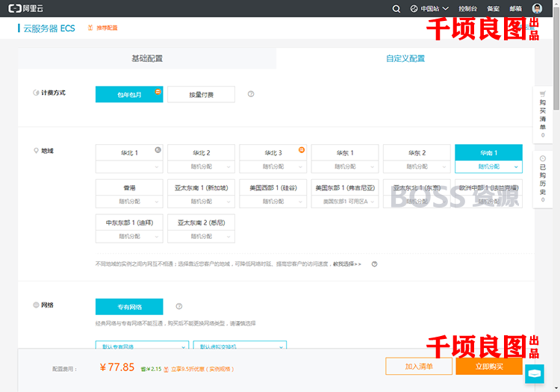Click the orange badge on 华北 3
This screenshot has width=560, height=392.
point(302,150)
